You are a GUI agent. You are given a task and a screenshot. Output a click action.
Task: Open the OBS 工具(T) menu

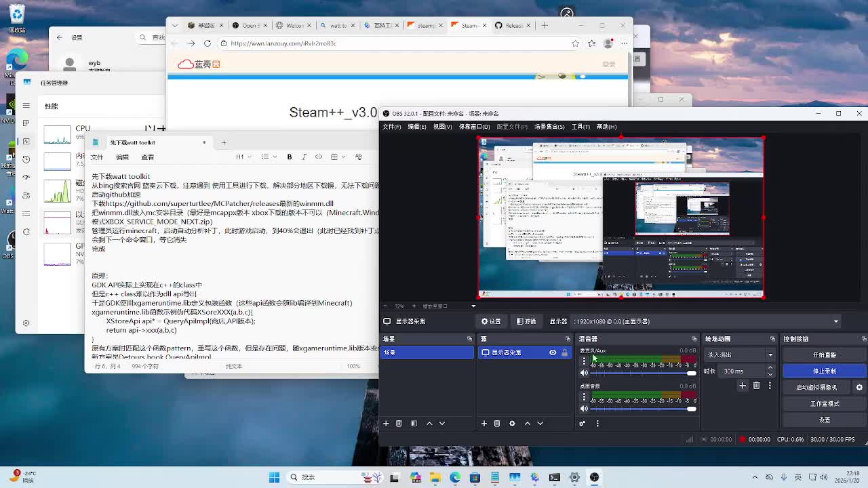pyautogui.click(x=580, y=127)
